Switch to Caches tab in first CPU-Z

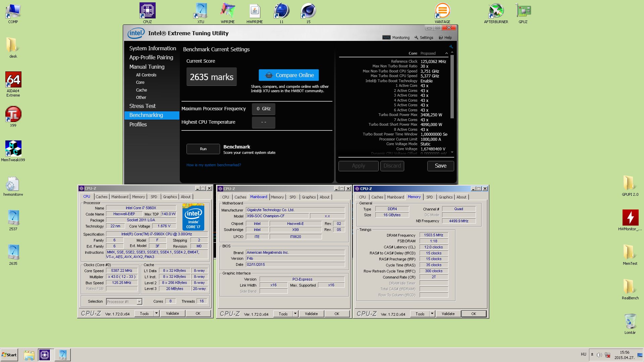tap(102, 197)
